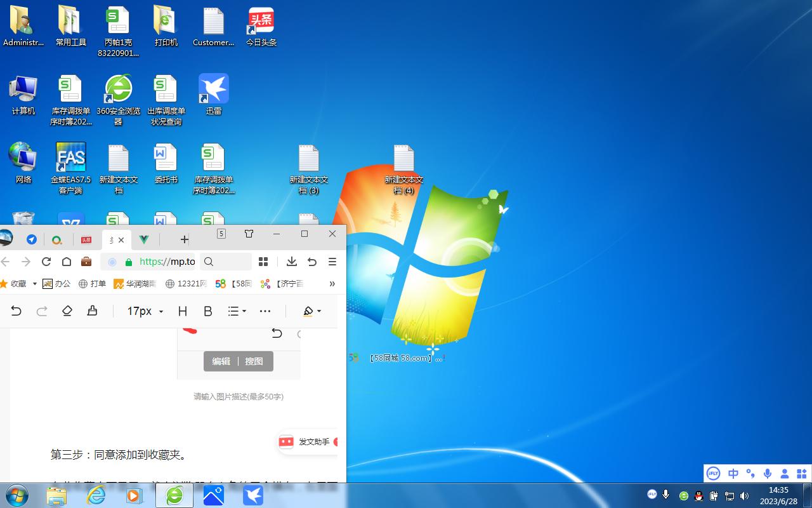The image size is (812, 508).
Task: Open the browser skin shirt icon
Action: [x=249, y=234]
